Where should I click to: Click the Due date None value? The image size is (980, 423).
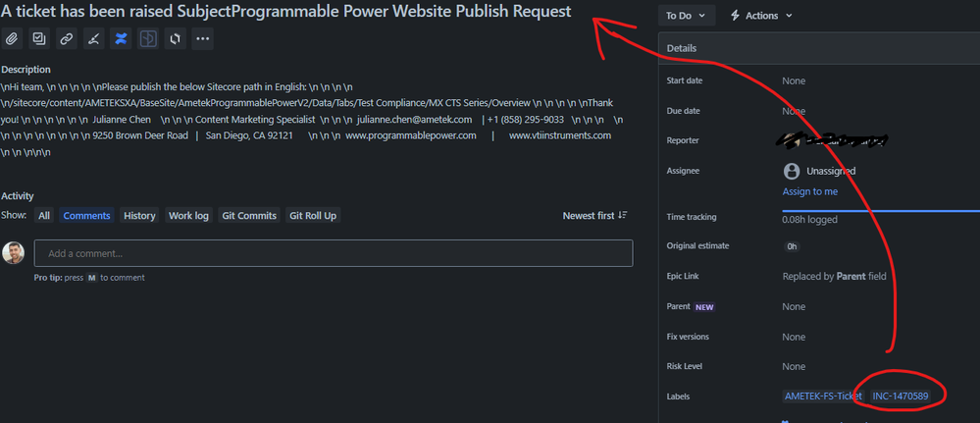pyautogui.click(x=794, y=111)
